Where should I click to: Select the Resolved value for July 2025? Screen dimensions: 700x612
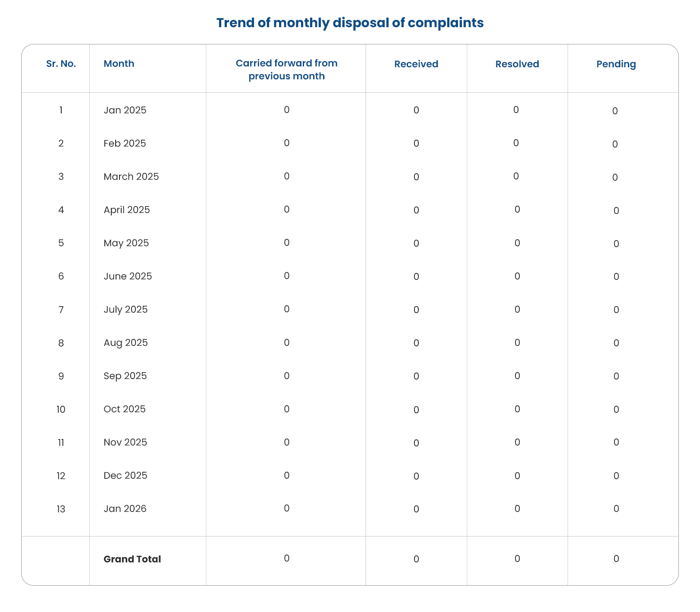click(517, 310)
